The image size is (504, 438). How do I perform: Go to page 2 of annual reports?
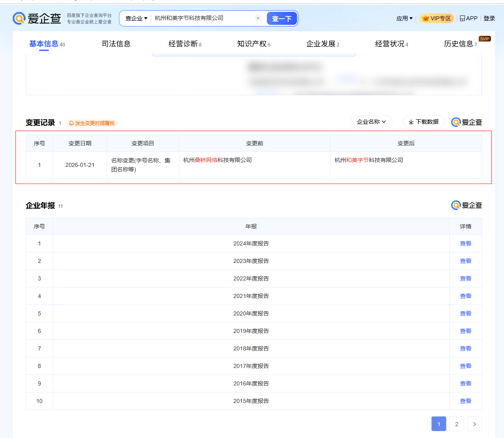(456, 423)
